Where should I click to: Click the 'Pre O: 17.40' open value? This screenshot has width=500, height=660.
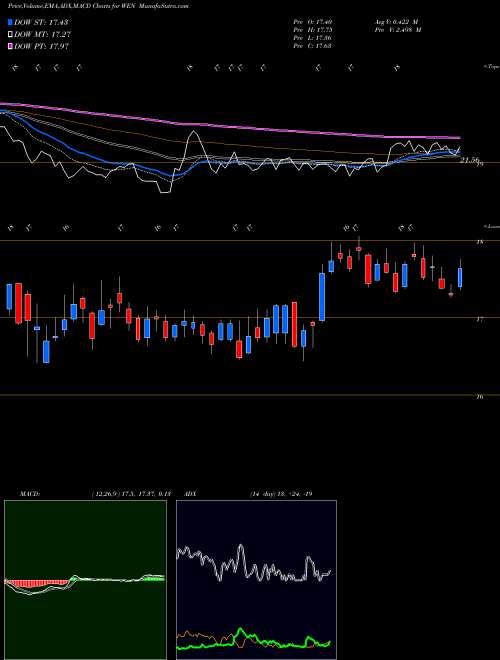314,22
